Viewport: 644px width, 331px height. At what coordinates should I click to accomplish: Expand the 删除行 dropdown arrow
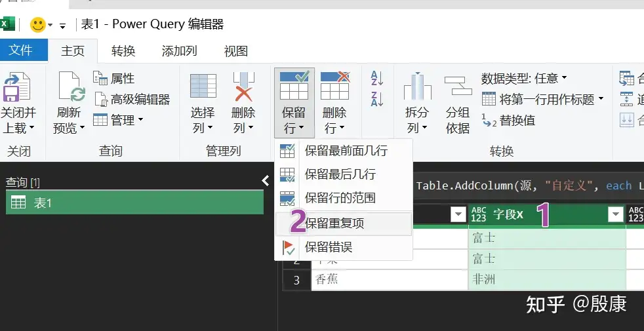tap(341, 128)
